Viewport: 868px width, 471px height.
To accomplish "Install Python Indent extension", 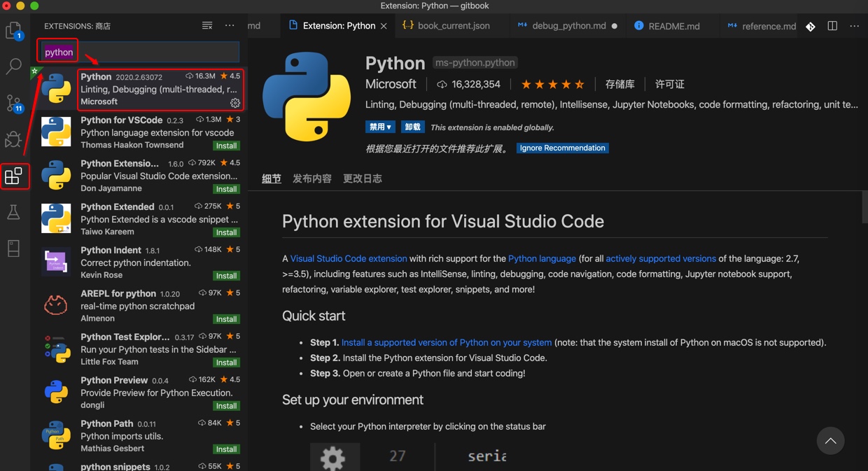I will point(226,276).
